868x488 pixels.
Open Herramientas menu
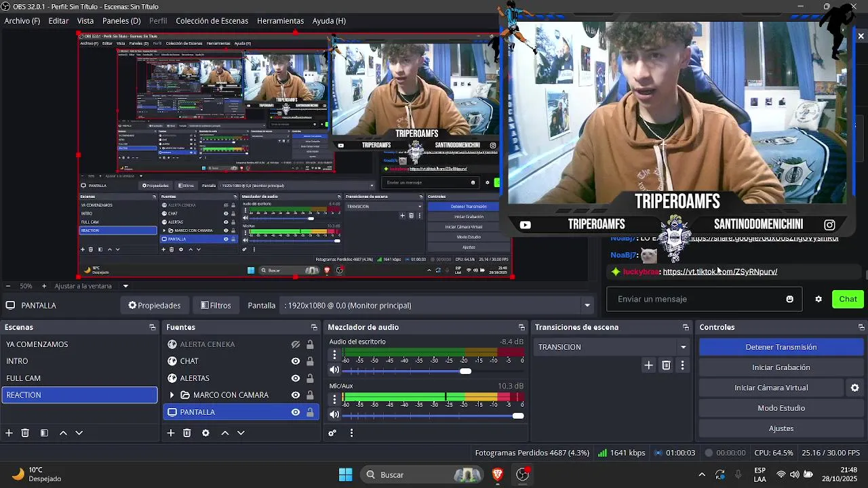click(x=280, y=21)
